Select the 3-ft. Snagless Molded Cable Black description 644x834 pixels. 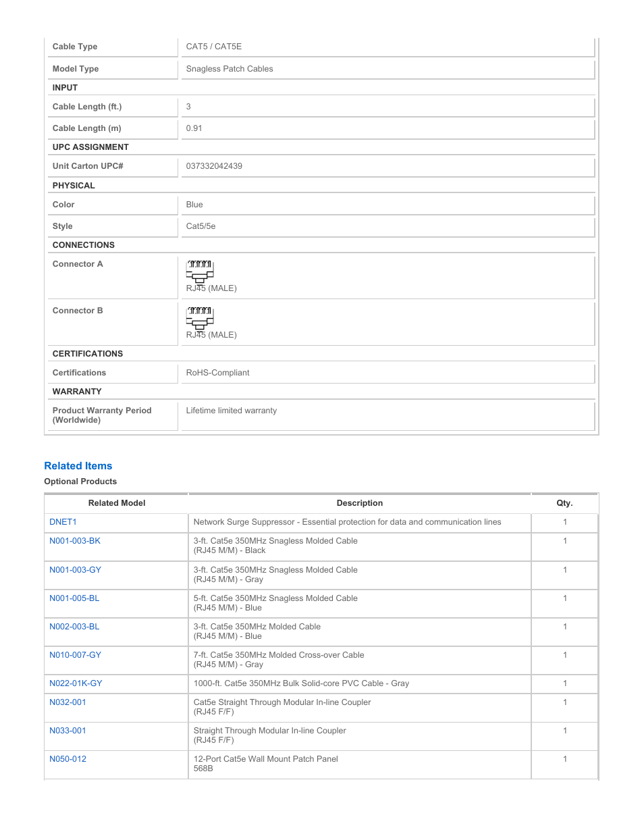point(275,546)
